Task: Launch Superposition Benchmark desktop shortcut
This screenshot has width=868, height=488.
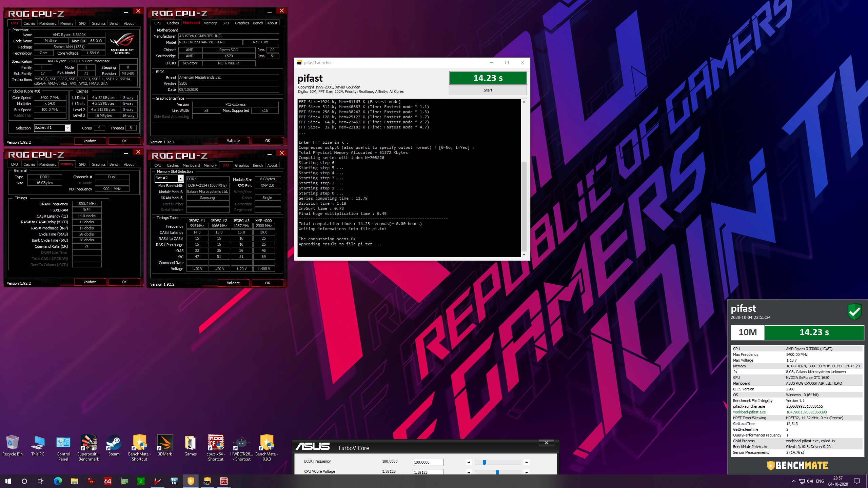Action: (x=89, y=448)
